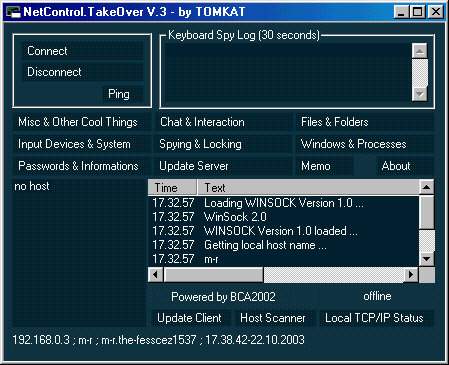The height and width of the screenshot is (365, 449).
Task: Click the Connect button
Action: pos(82,51)
